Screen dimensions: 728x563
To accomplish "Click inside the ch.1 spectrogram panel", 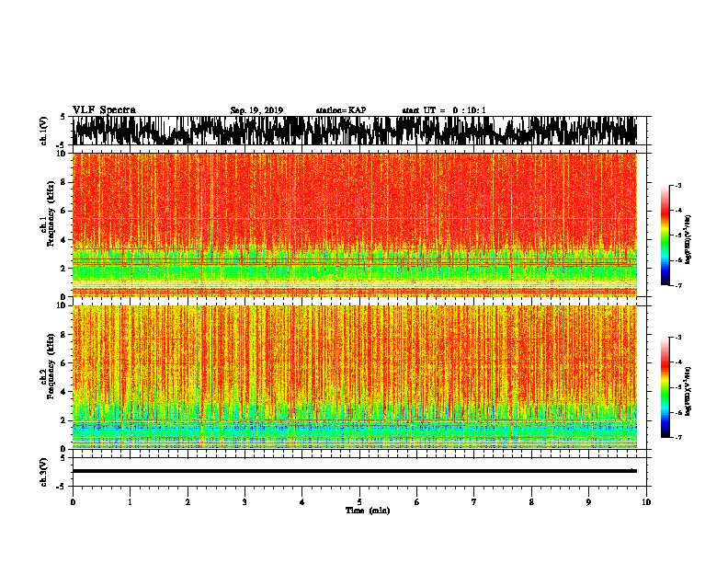I will pyautogui.click(x=354, y=224).
